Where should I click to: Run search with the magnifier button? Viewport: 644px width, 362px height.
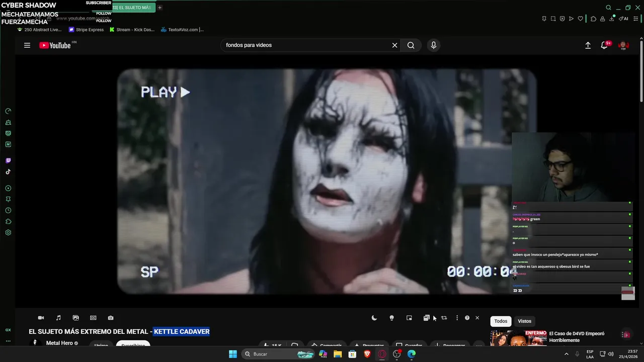pyautogui.click(x=411, y=45)
